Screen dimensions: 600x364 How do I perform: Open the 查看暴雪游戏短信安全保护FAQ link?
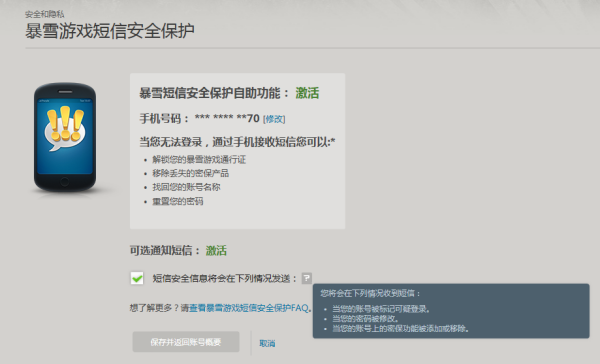(249, 308)
